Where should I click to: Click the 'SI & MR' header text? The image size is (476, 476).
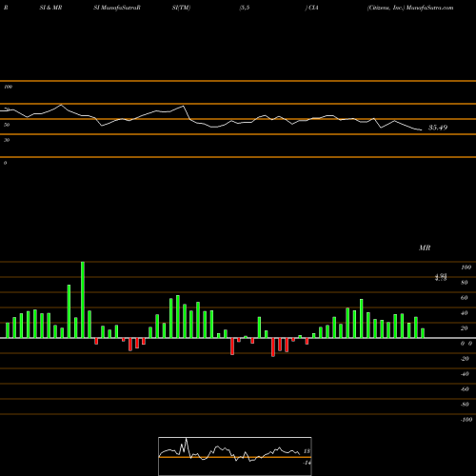tap(50, 8)
